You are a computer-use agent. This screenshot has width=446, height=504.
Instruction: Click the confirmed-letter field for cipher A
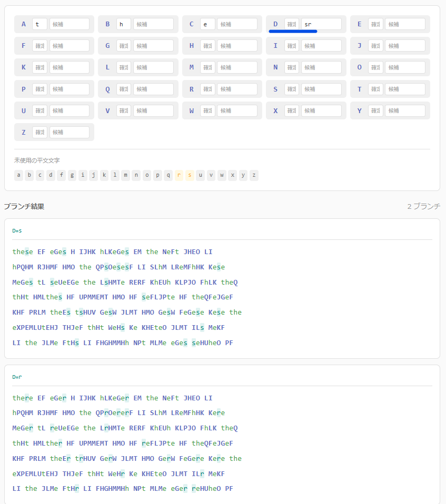(x=39, y=24)
